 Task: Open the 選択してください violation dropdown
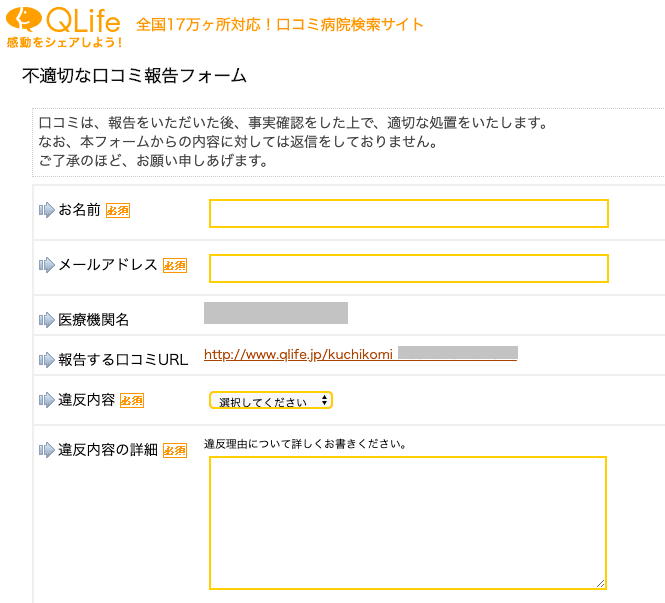tap(271, 400)
